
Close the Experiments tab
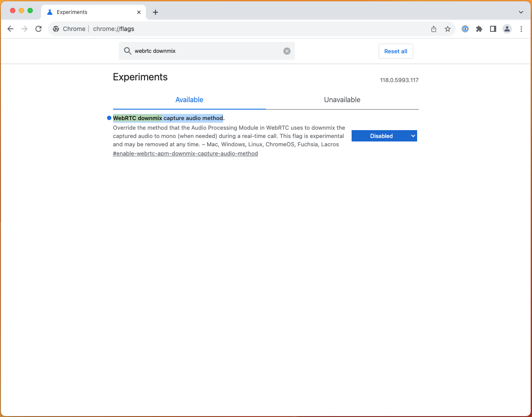[x=139, y=12]
